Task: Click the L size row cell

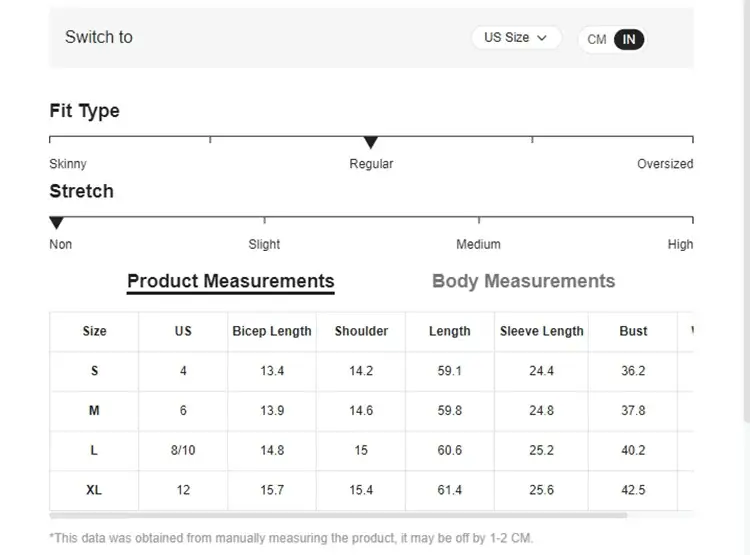Action: pyautogui.click(x=94, y=451)
